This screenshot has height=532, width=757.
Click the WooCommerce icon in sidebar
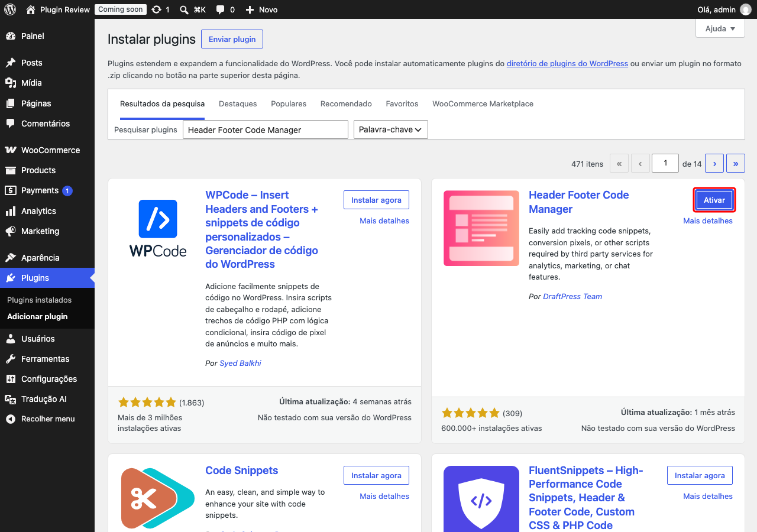point(11,150)
